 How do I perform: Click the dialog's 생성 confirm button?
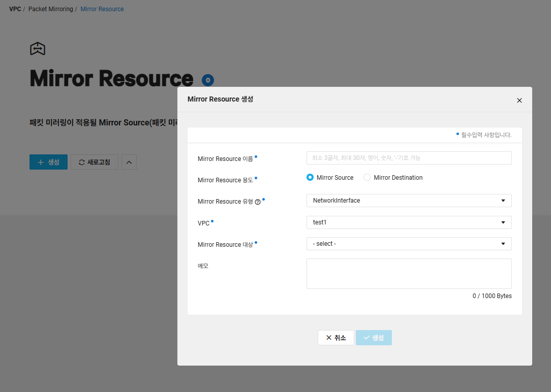coord(374,338)
